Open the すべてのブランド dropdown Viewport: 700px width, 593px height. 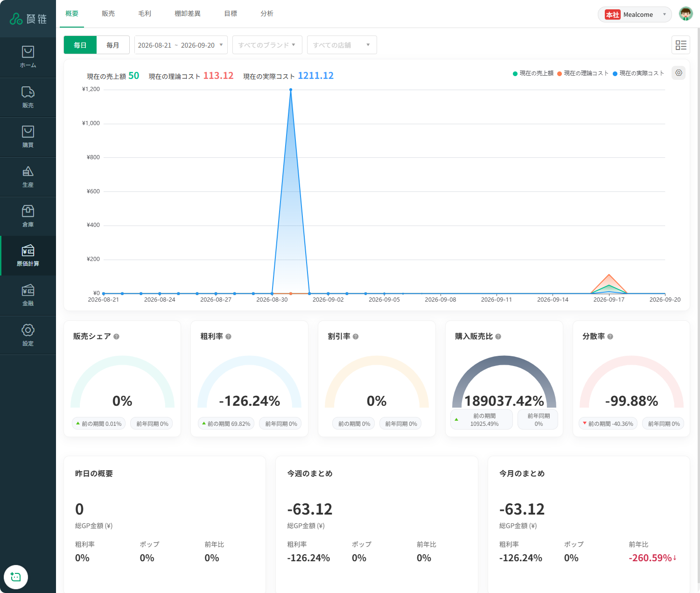pos(267,45)
